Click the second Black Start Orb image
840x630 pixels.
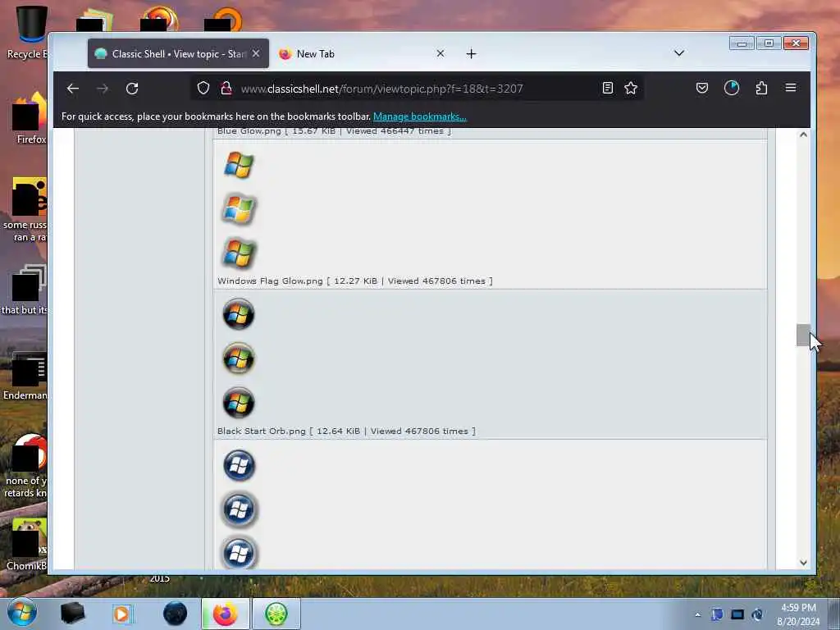pos(239,358)
